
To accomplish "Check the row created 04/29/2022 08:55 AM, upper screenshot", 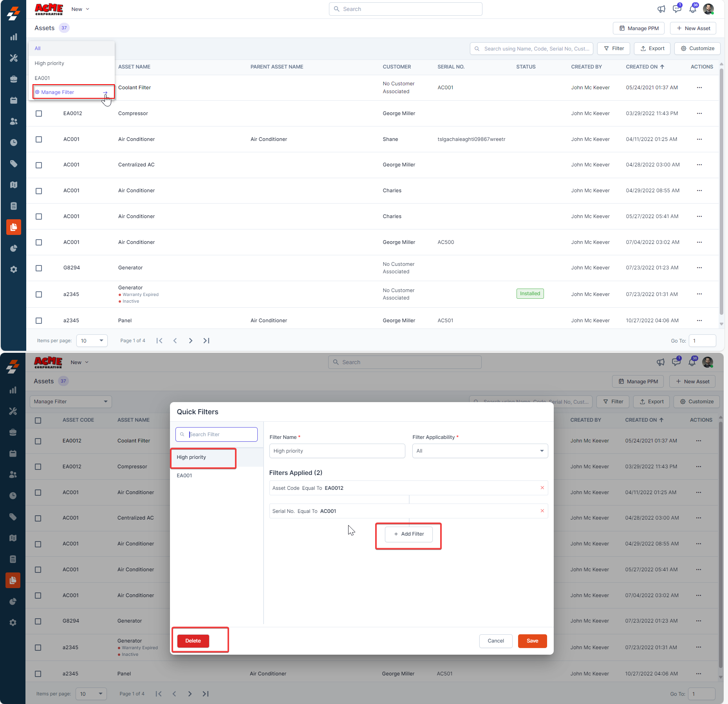I will pyautogui.click(x=39, y=191).
